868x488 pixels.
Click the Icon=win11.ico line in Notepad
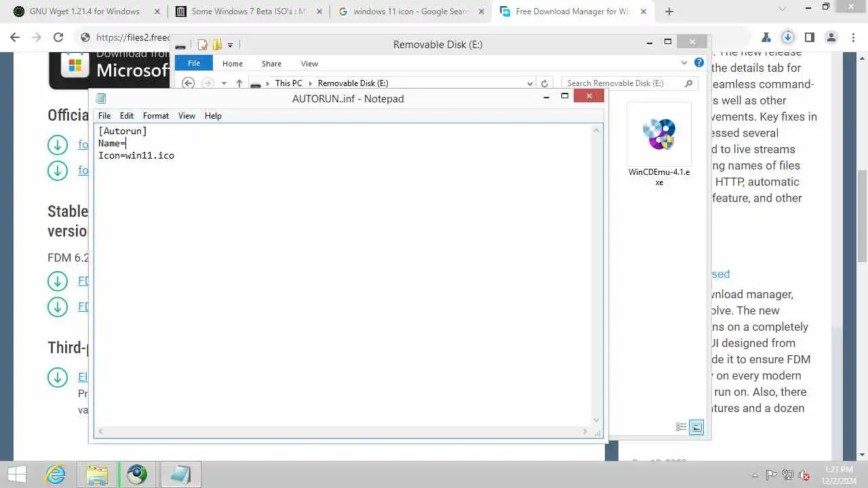(x=136, y=155)
